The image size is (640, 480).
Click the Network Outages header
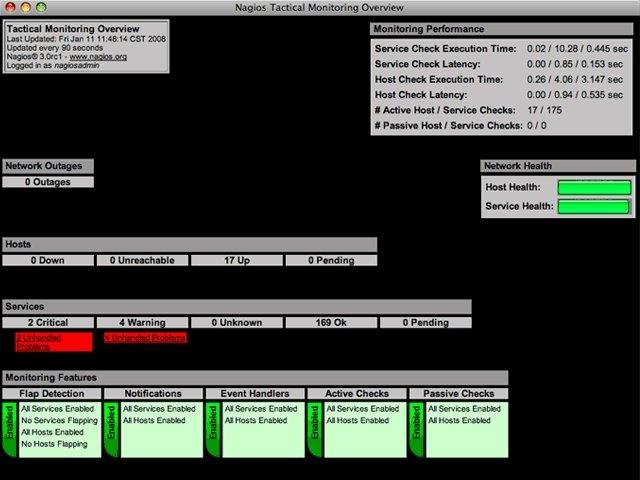[48, 166]
